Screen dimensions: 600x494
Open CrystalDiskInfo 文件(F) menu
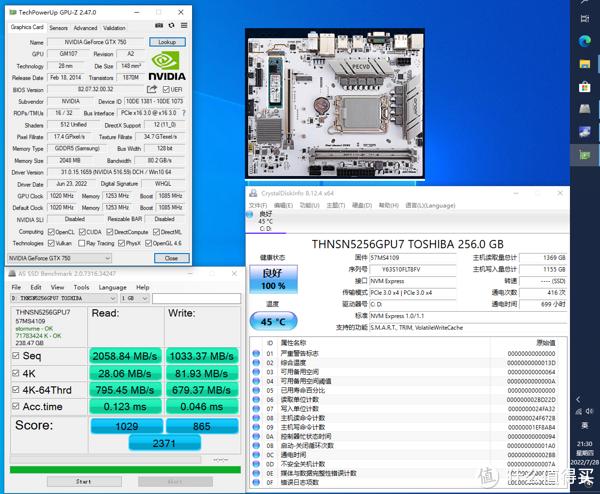(258, 205)
